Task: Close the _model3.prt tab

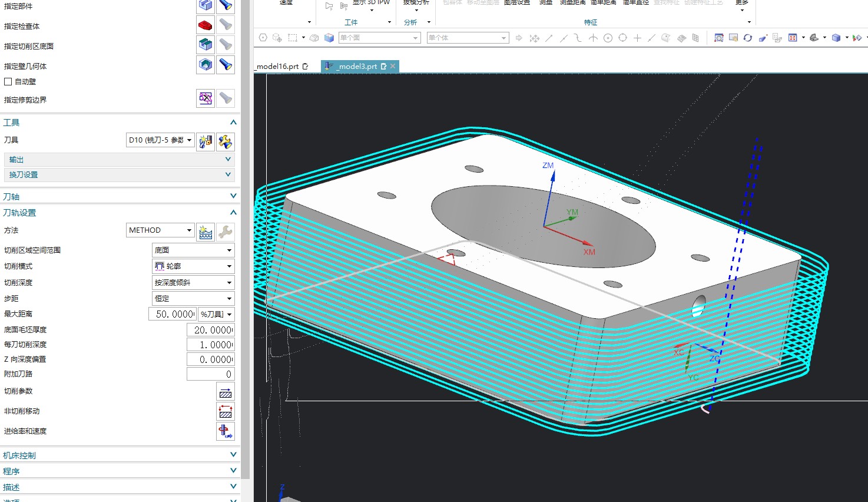Action: (393, 67)
